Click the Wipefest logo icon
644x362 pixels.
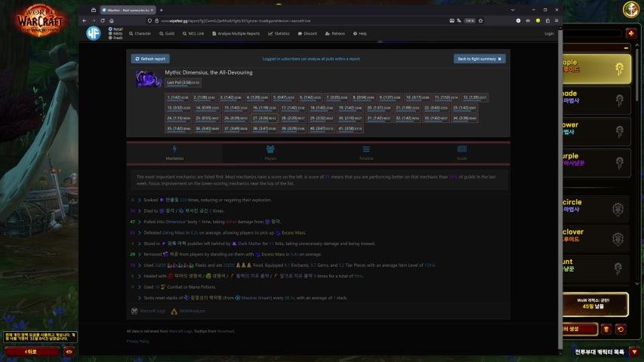click(93, 33)
